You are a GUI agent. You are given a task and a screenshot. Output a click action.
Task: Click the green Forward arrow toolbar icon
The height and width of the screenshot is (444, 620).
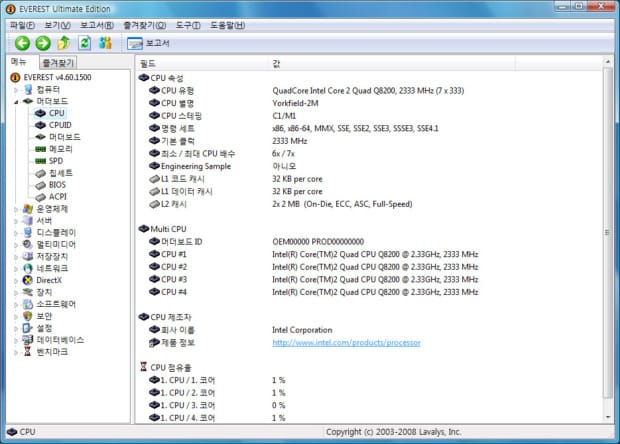[x=42, y=43]
